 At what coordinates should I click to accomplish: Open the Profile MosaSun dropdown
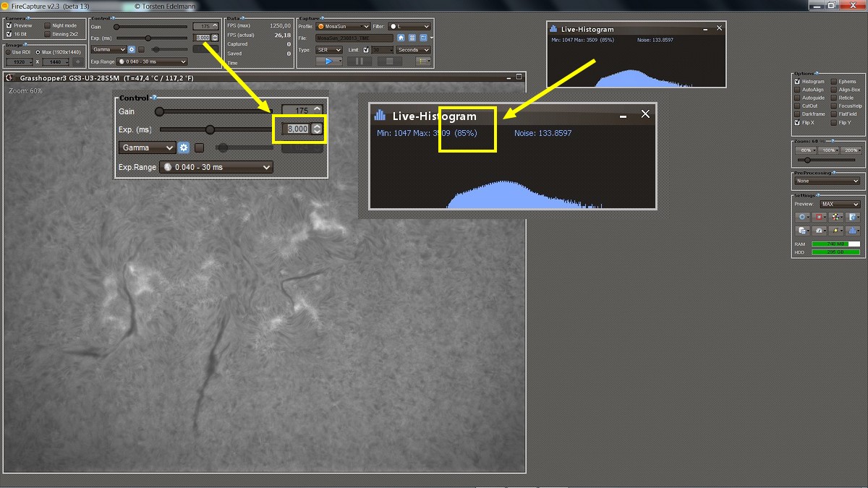tap(342, 26)
